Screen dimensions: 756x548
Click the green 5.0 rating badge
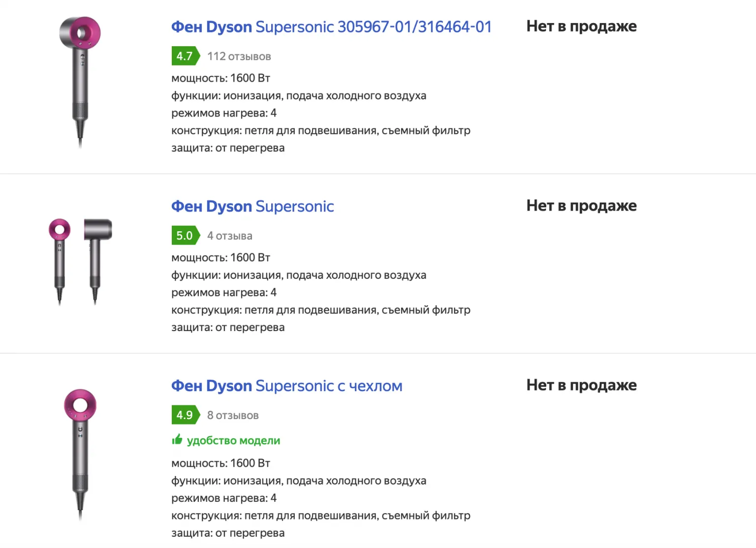pos(185,236)
